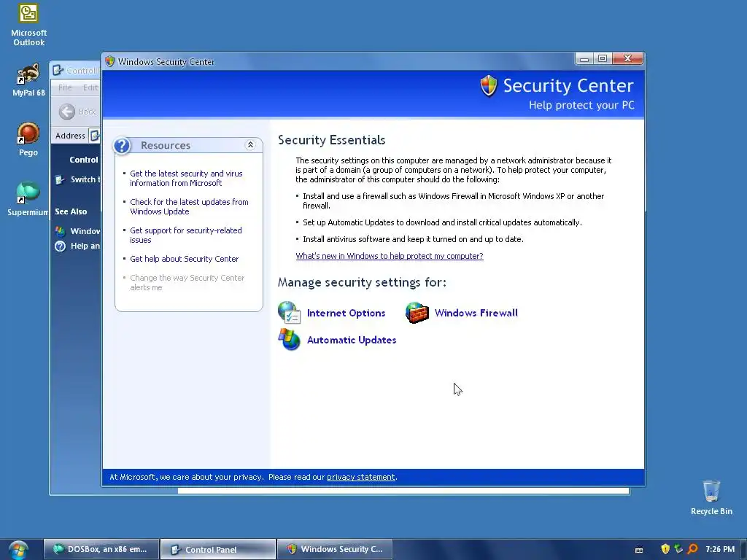Open File menu in Control Panel window

pyautogui.click(x=65, y=87)
